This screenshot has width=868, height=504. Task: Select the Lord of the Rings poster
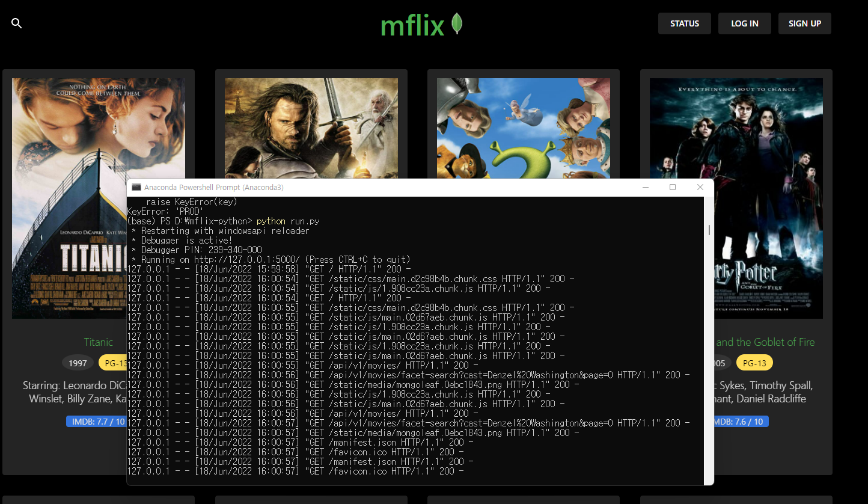(311, 128)
